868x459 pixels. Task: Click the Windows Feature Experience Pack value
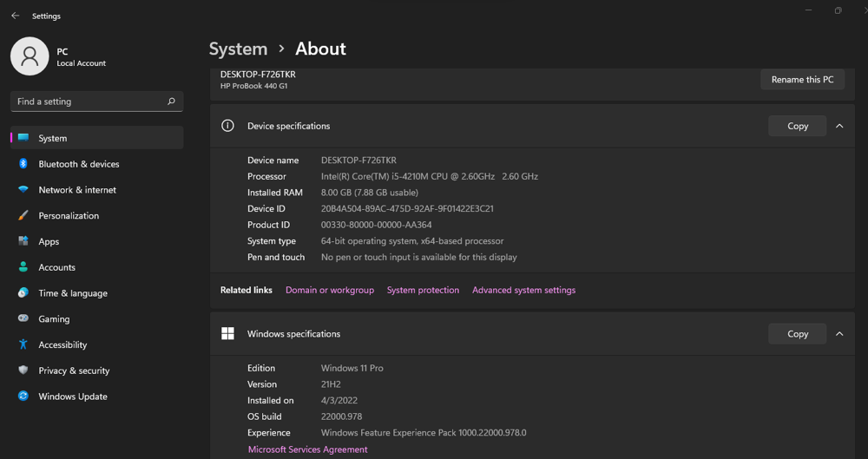[x=424, y=432]
